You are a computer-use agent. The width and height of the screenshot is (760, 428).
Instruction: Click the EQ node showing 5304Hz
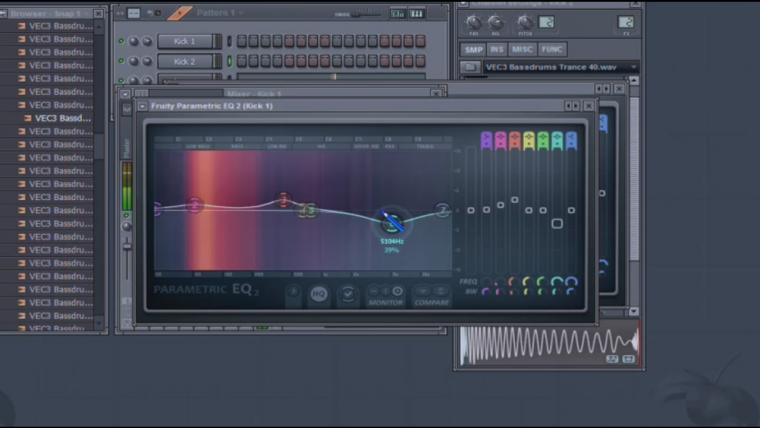coord(392,222)
